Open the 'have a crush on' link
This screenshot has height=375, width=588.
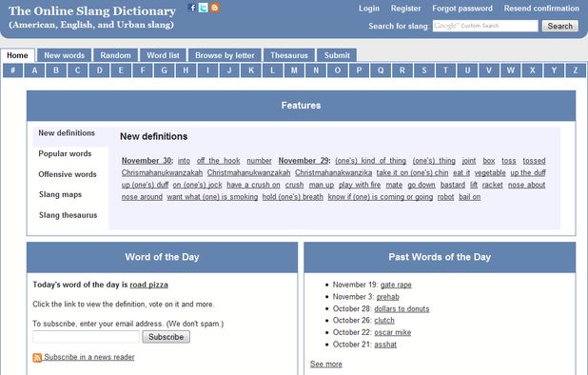pyautogui.click(x=253, y=185)
